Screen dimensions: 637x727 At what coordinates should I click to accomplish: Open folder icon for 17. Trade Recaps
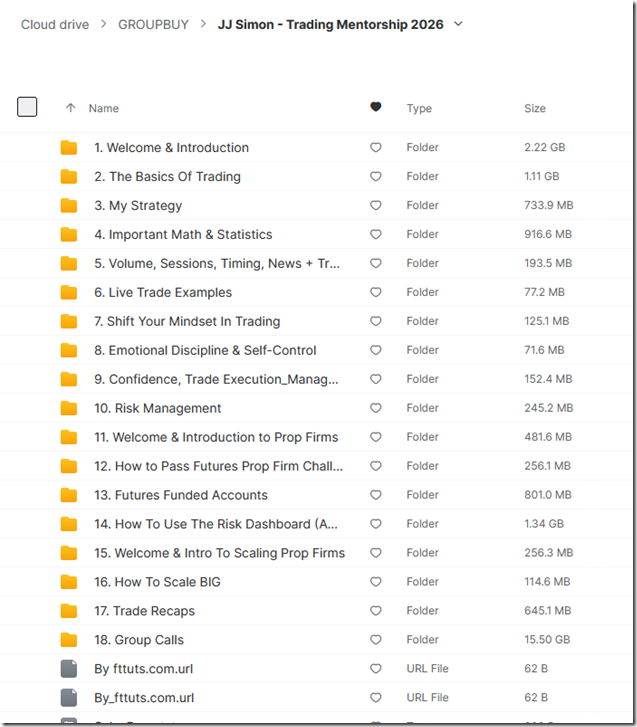(x=69, y=611)
